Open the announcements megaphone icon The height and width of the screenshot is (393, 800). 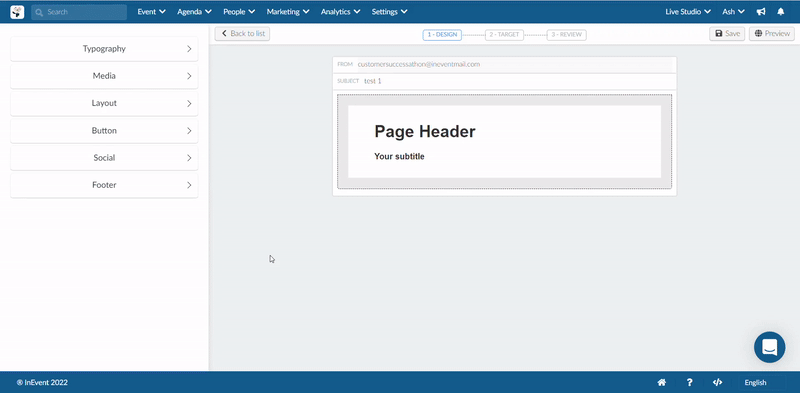tap(761, 12)
